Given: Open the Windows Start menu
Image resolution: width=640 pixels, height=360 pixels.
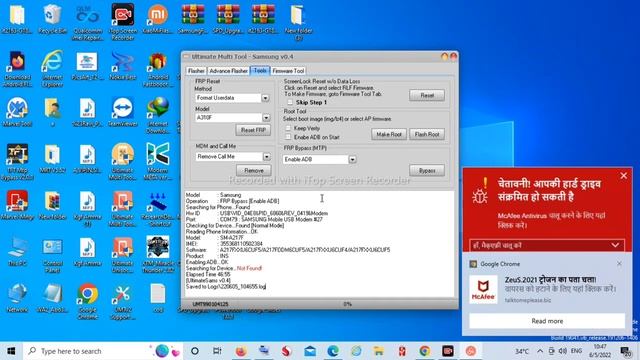Looking at the screenshot, I should (11, 351).
